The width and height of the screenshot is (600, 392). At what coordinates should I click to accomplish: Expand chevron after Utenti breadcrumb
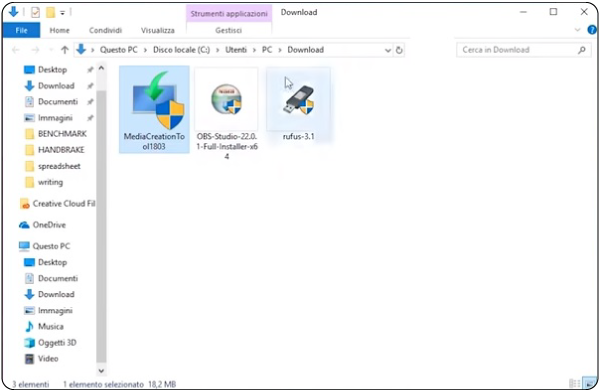254,50
